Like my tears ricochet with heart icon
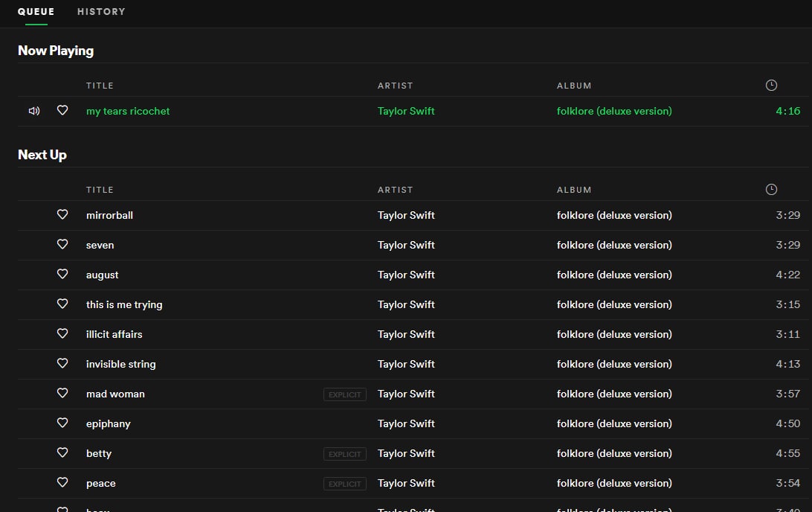 tap(62, 110)
